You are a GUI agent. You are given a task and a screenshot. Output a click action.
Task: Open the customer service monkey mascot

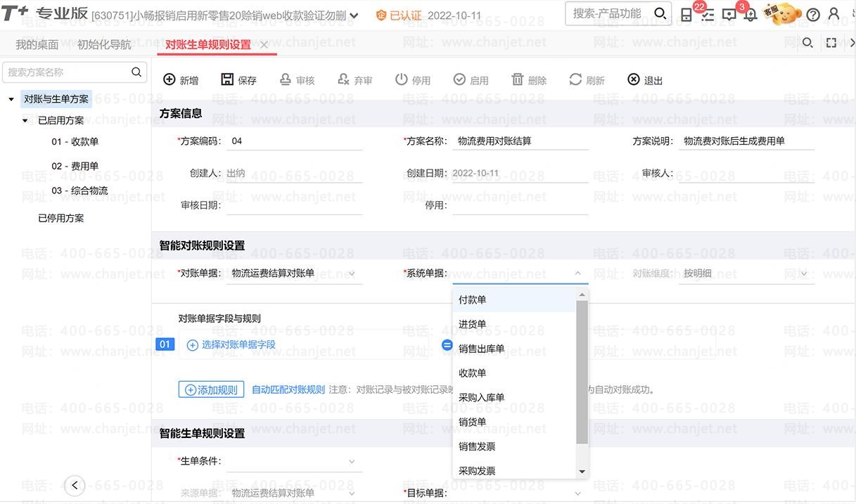pyautogui.click(x=787, y=14)
